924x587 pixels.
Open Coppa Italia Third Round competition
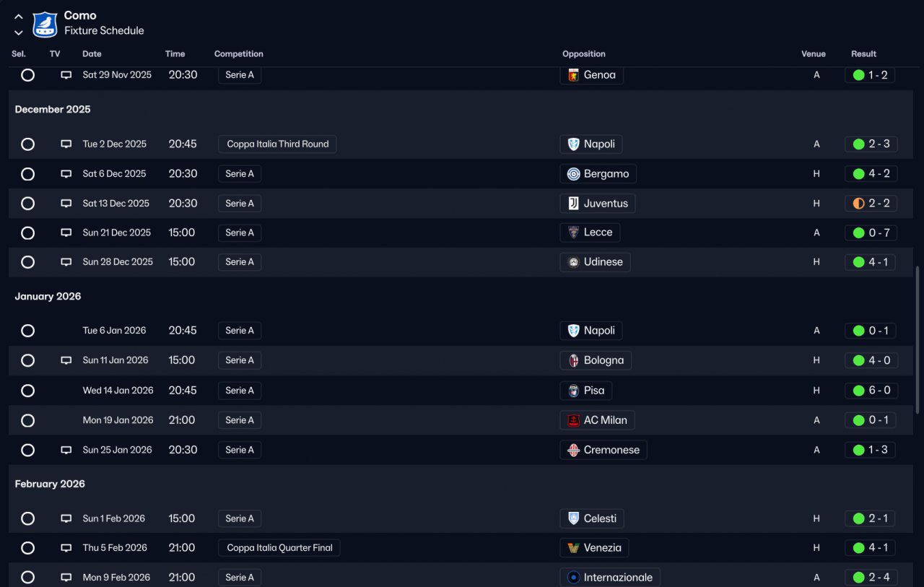pos(277,144)
